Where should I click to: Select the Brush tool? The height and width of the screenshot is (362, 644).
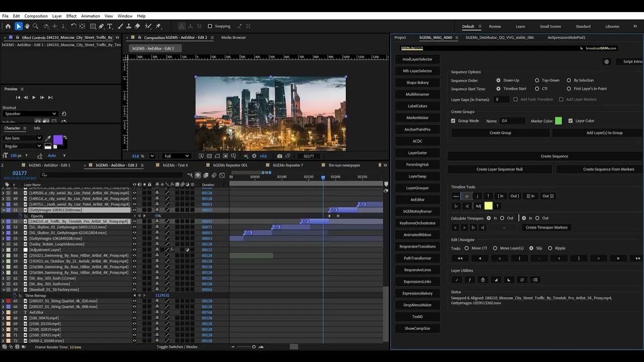point(120,26)
